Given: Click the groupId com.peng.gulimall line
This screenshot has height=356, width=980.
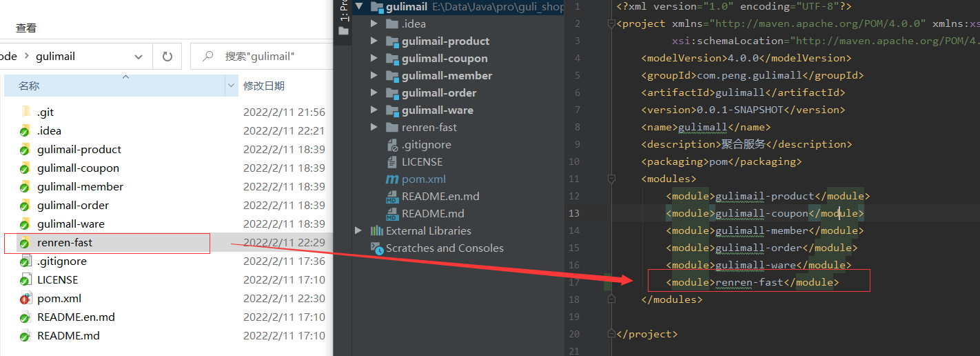Looking at the screenshot, I should click(x=752, y=75).
